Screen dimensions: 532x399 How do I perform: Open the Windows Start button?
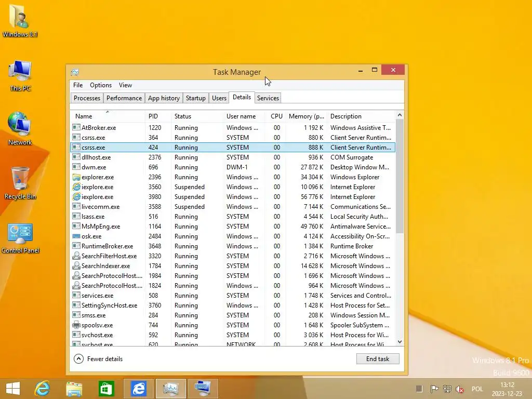(13, 389)
